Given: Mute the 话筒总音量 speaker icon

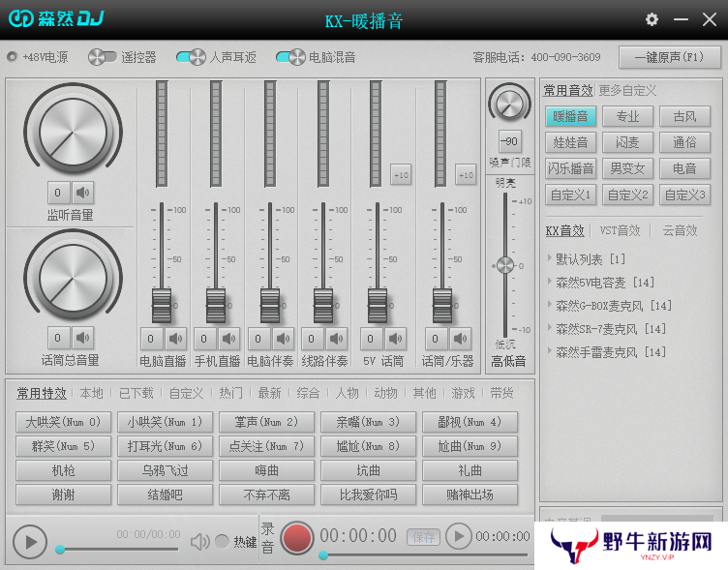Looking at the screenshot, I should pyautogui.click(x=82, y=338).
